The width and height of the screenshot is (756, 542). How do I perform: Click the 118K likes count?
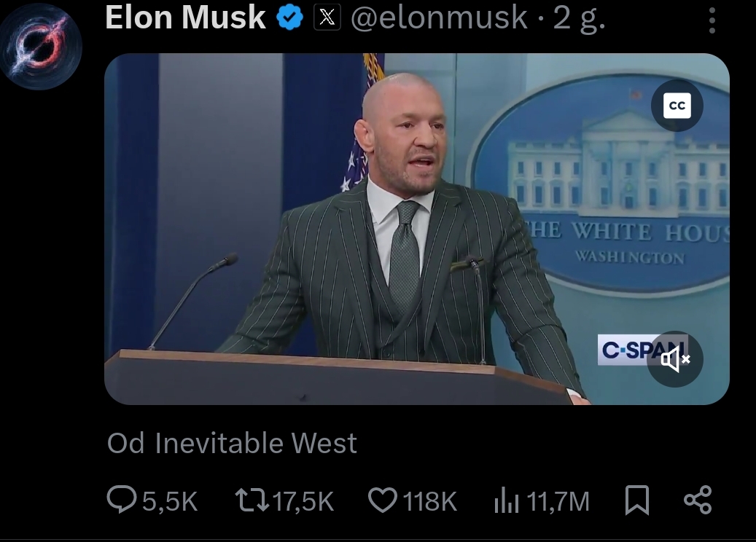429,501
